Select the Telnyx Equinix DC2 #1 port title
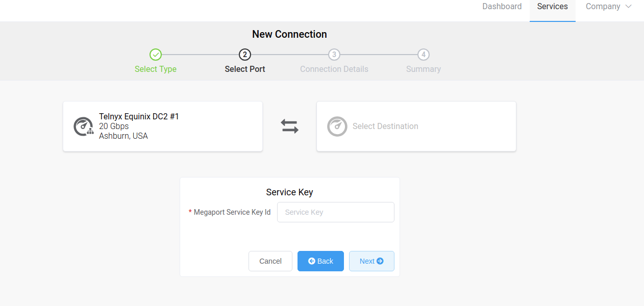This screenshot has width=644, height=306. tap(139, 117)
